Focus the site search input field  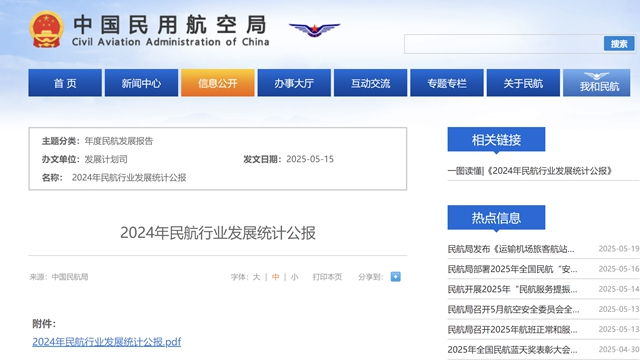coord(504,44)
